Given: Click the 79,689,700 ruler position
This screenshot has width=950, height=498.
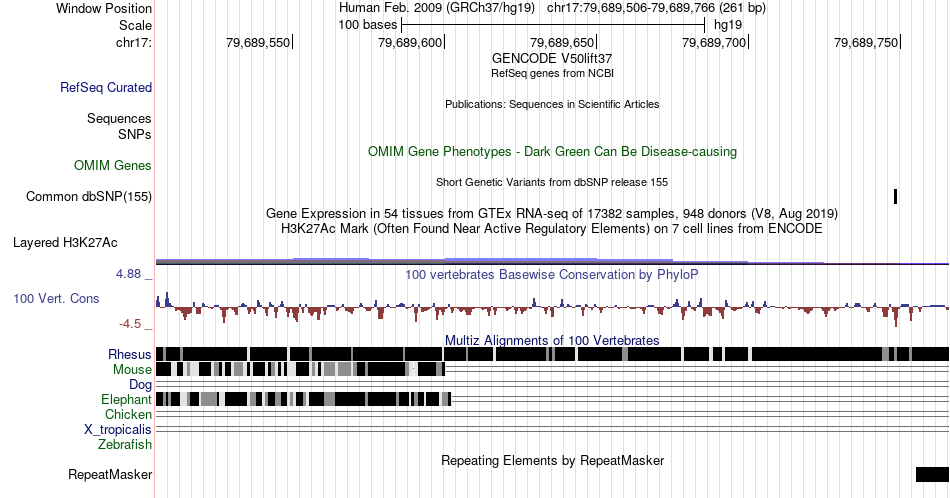Looking at the screenshot, I should [714, 42].
